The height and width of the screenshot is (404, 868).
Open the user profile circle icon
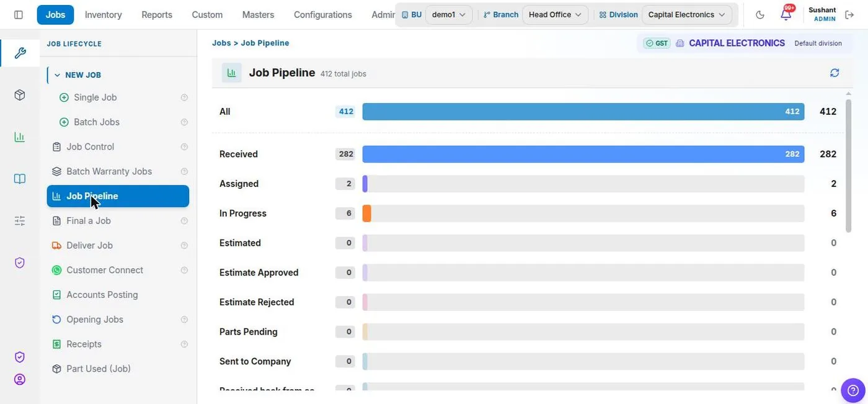[20, 379]
